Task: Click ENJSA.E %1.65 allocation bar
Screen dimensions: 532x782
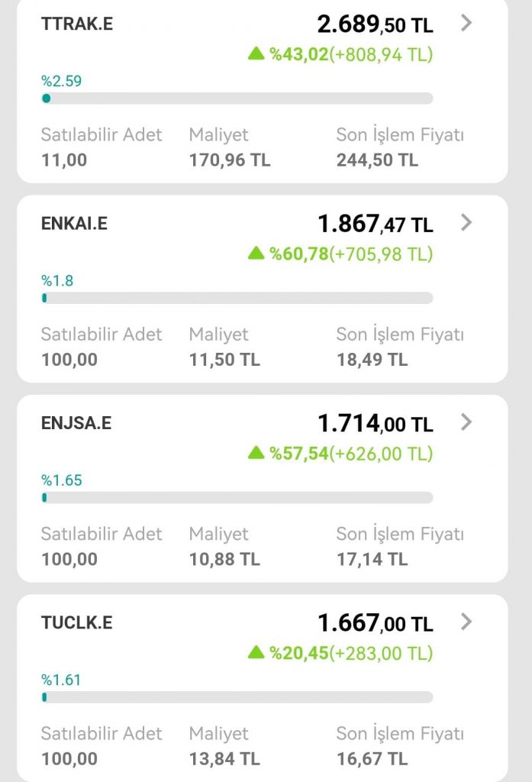Action: 237,498
